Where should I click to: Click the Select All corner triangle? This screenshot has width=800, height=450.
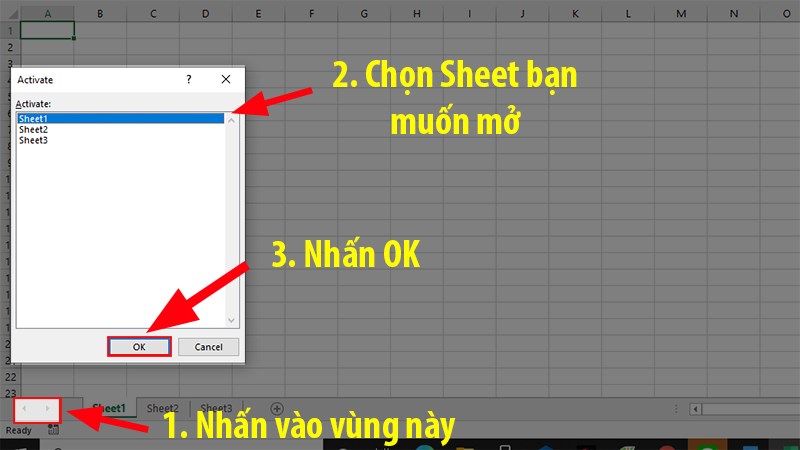tap(12, 14)
